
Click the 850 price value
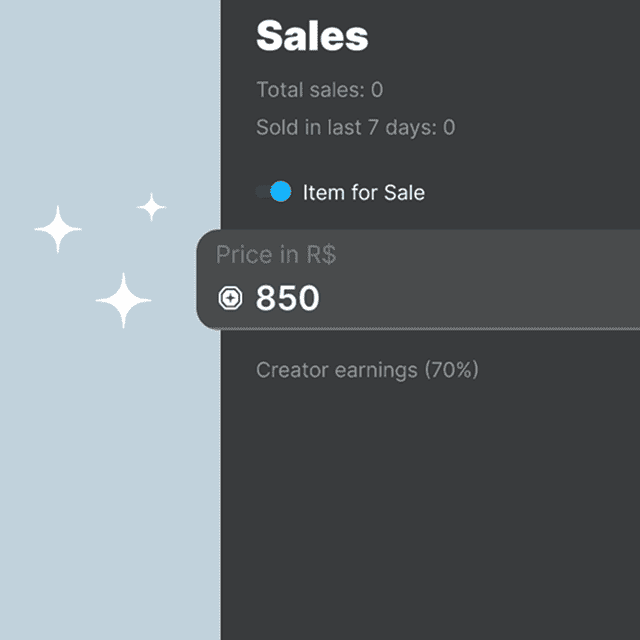pos(288,298)
